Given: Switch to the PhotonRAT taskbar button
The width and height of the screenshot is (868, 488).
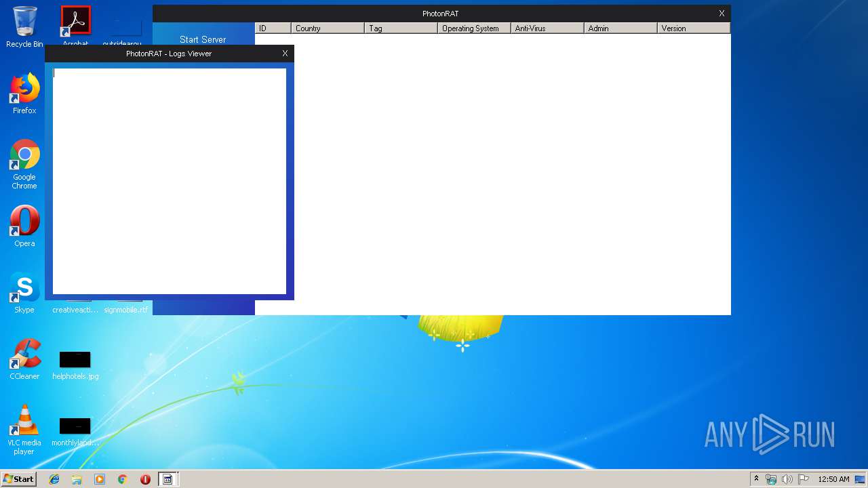Looking at the screenshot, I should tap(167, 479).
